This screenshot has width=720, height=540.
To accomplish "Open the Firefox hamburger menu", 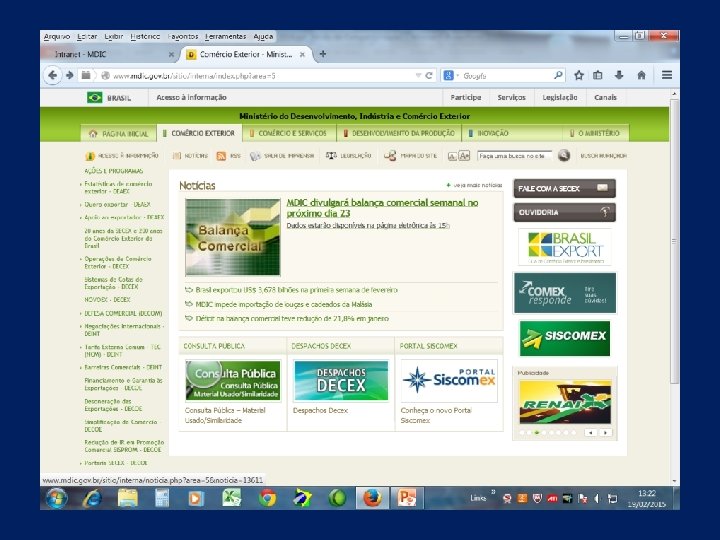I will pyautogui.click(x=667, y=75).
